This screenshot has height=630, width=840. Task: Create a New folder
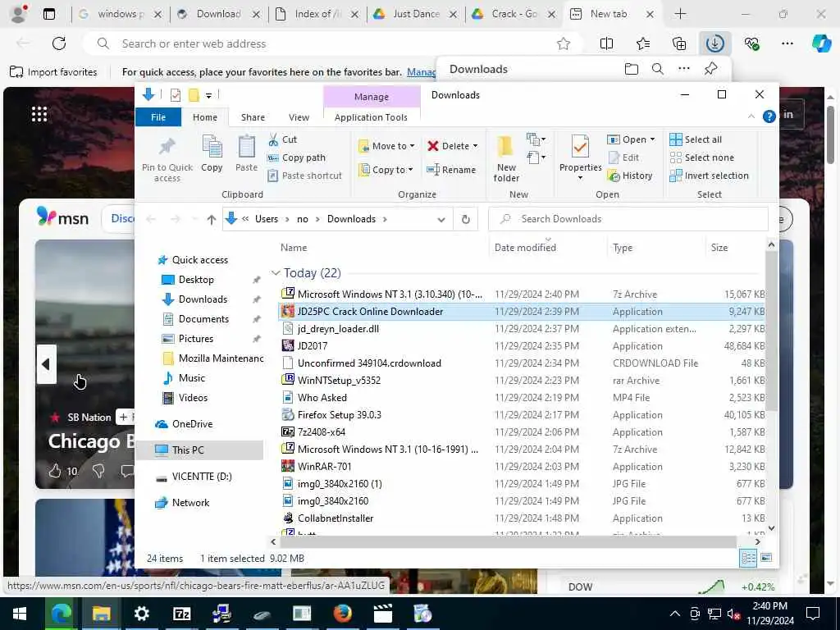click(x=505, y=158)
